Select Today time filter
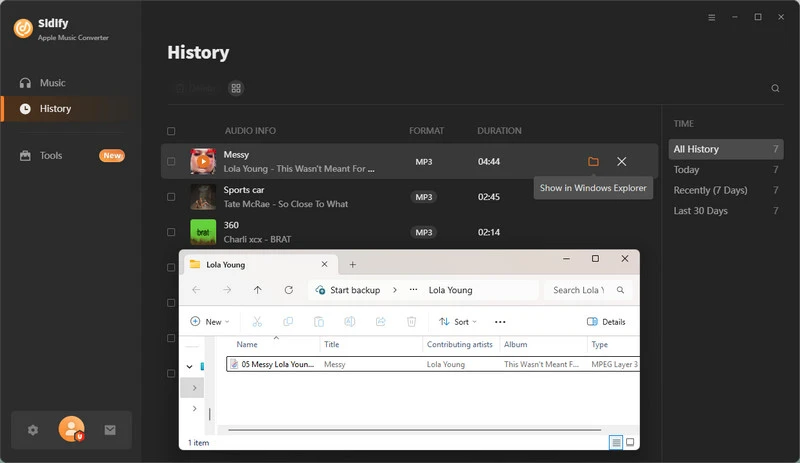 [x=726, y=169]
